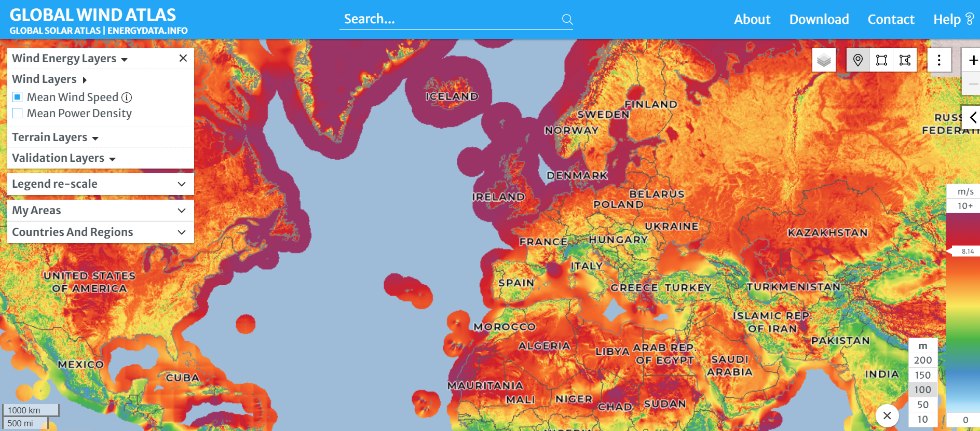Close the Wind Energy Layers panel
Image resolution: width=980 pixels, height=431 pixels.
click(x=183, y=58)
